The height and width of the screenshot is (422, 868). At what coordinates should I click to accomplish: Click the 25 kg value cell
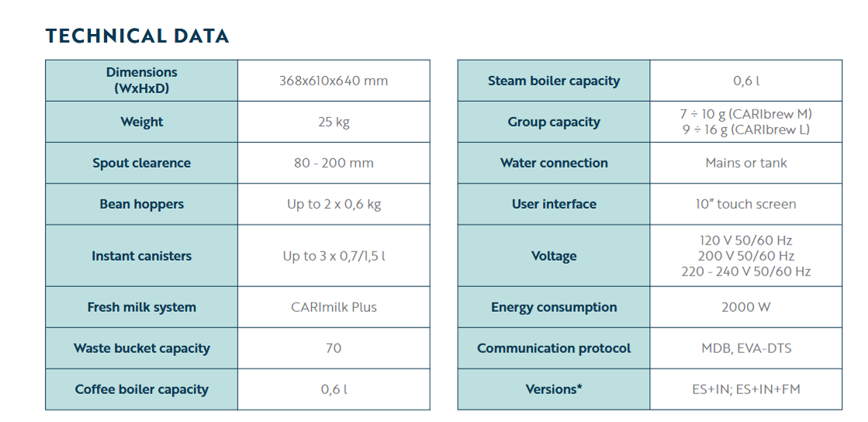[334, 122]
